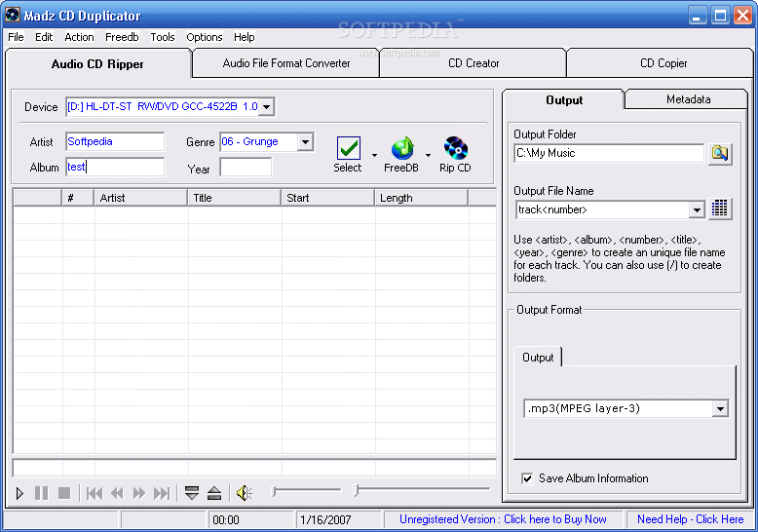Skip to next track
Image resolution: width=758 pixels, height=532 pixels.
[162, 493]
